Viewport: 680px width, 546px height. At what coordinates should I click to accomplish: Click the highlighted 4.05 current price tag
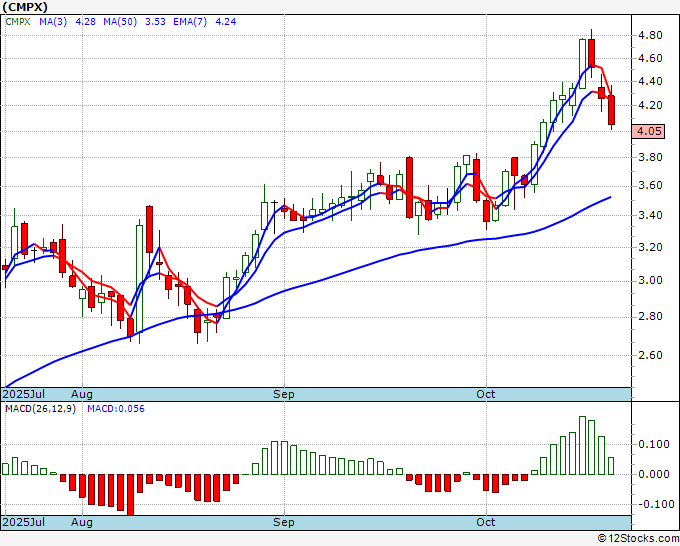point(649,131)
